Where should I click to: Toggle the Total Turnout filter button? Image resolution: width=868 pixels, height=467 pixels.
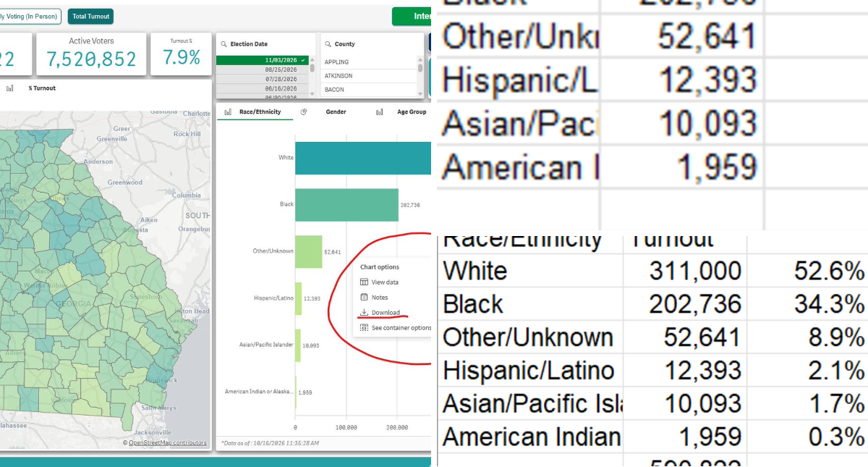coord(90,17)
